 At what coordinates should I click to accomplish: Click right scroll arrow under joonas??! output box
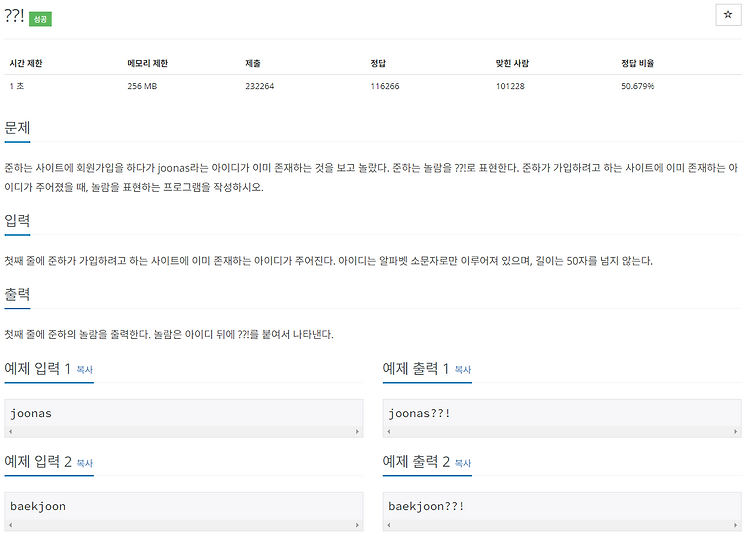click(736, 431)
